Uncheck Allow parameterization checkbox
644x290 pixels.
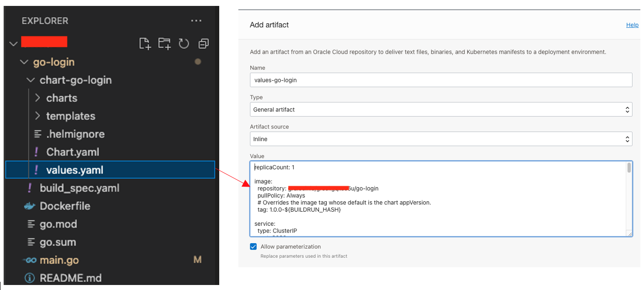[x=253, y=247]
